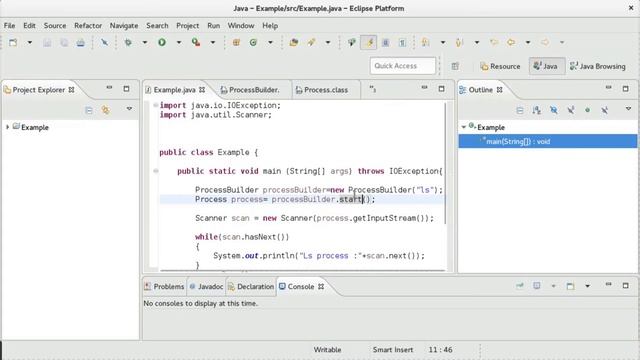Viewport: 640px width, 360px height.
Task: Switch to the Java perspective
Action: (x=546, y=66)
